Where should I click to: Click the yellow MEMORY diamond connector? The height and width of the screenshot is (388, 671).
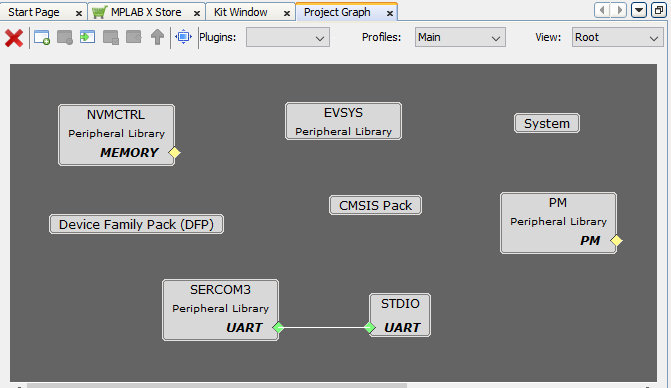coord(174,152)
